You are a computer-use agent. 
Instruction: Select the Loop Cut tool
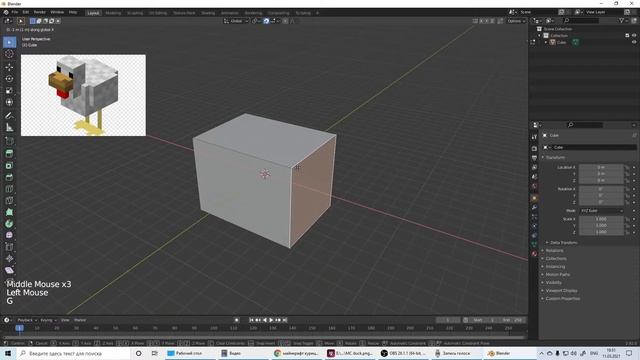click(x=9, y=189)
